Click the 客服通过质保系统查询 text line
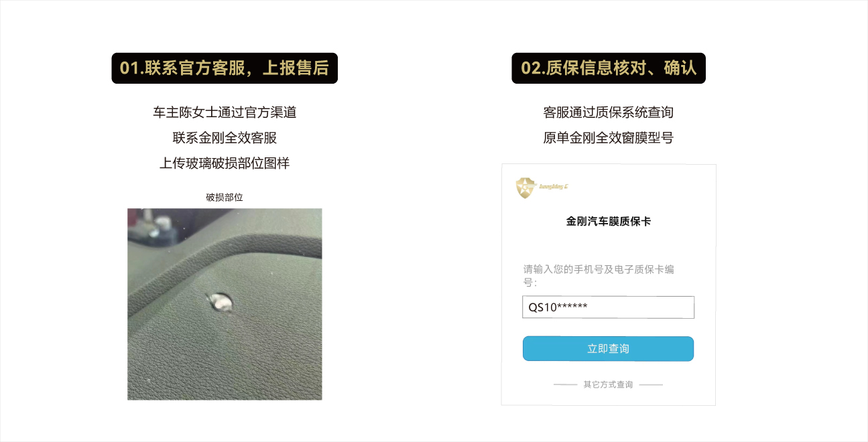Image resolution: width=868 pixels, height=442 pixels. pyautogui.click(x=608, y=113)
